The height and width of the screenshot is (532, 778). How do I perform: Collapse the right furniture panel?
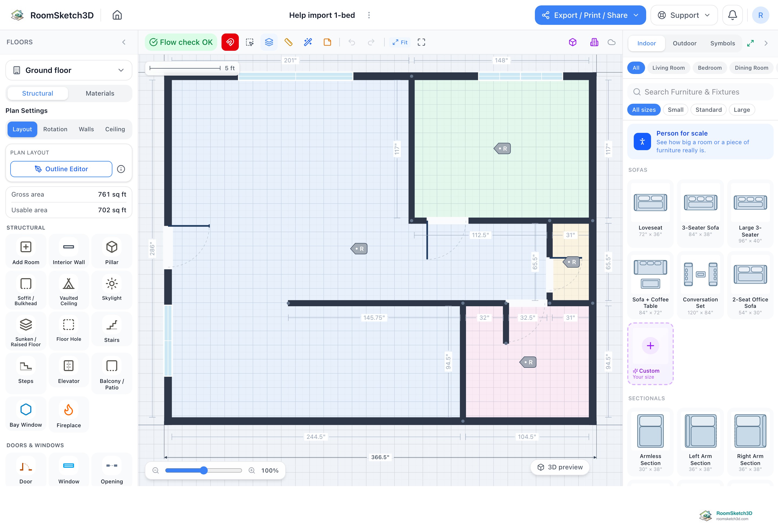tap(766, 43)
